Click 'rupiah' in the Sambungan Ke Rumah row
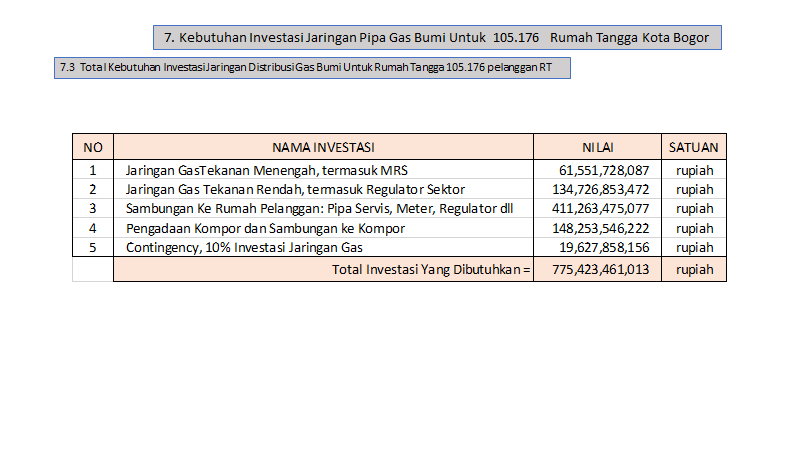 click(x=694, y=208)
